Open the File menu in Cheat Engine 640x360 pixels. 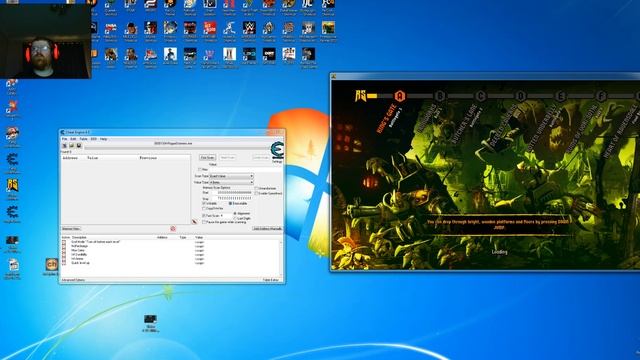pyautogui.click(x=64, y=139)
